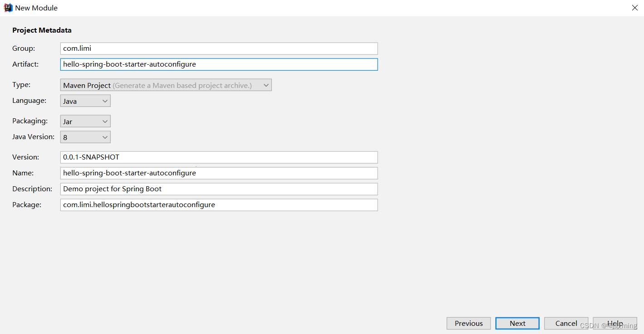644x334 pixels.
Task: Go back with the Previous button
Action: click(x=468, y=323)
